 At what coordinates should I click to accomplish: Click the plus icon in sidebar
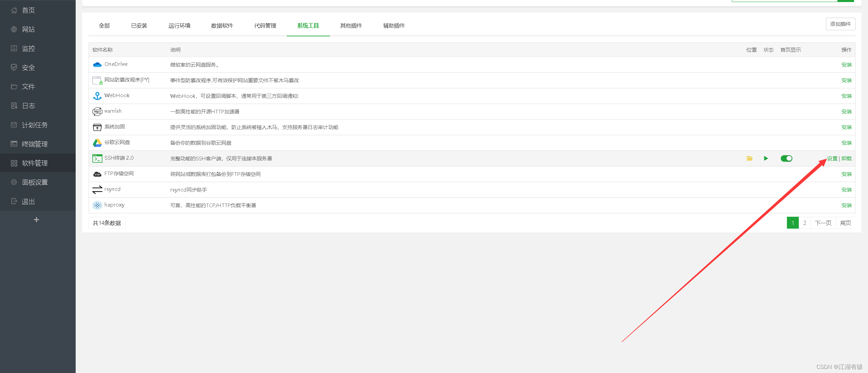[x=36, y=220]
